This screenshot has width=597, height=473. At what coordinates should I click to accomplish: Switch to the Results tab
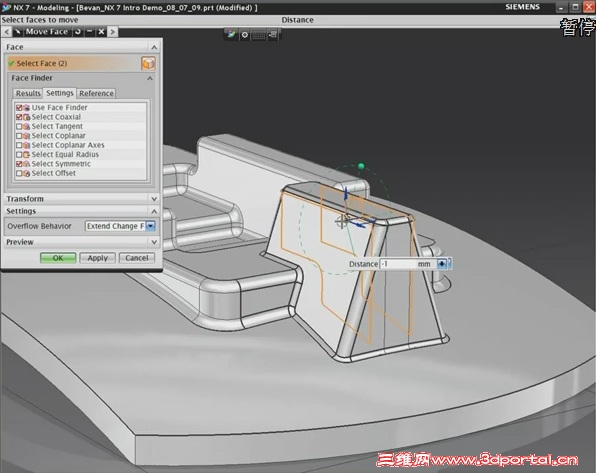[x=28, y=93]
